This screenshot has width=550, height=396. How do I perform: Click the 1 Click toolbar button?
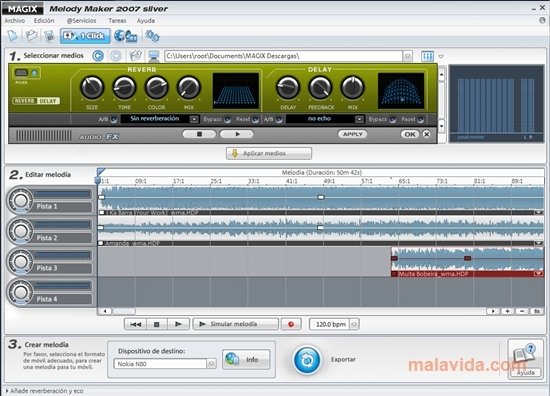pyautogui.click(x=85, y=36)
